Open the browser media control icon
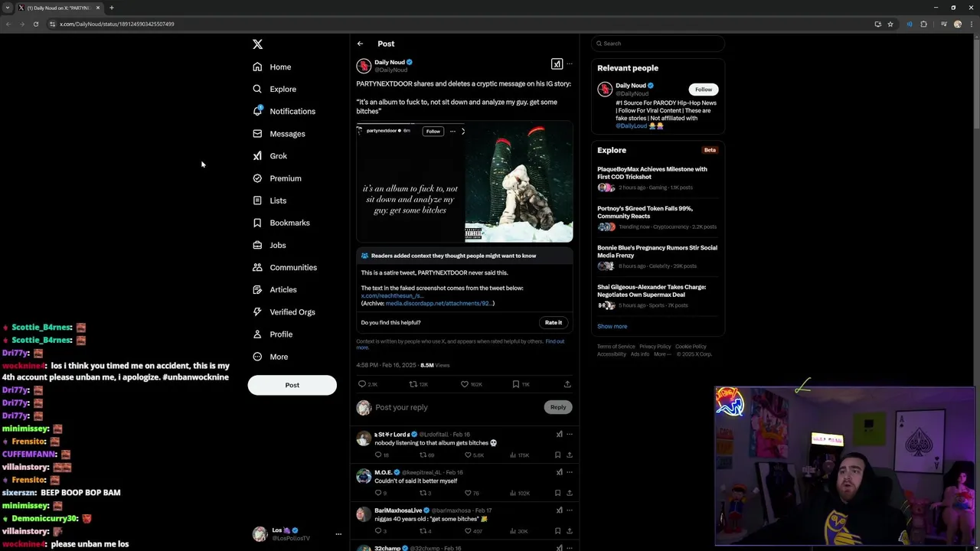980x551 pixels. [942, 24]
